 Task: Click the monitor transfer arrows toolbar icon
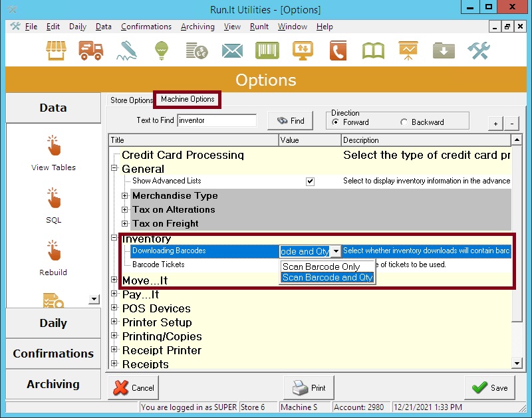pos(303,51)
